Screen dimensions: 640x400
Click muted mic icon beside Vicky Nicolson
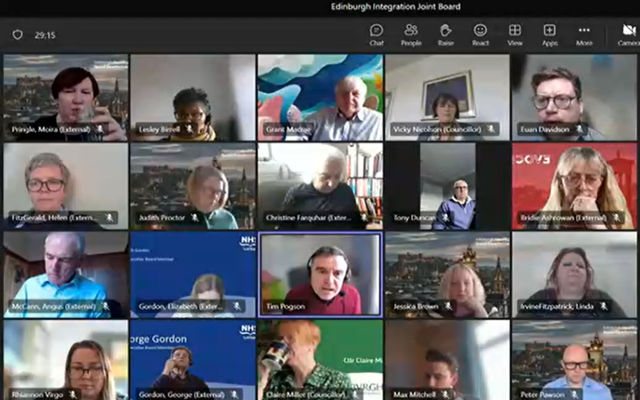pyautogui.click(x=491, y=129)
